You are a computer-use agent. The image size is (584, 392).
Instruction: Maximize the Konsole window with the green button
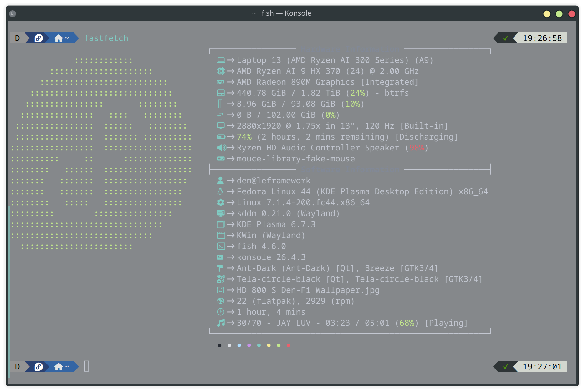coord(559,13)
